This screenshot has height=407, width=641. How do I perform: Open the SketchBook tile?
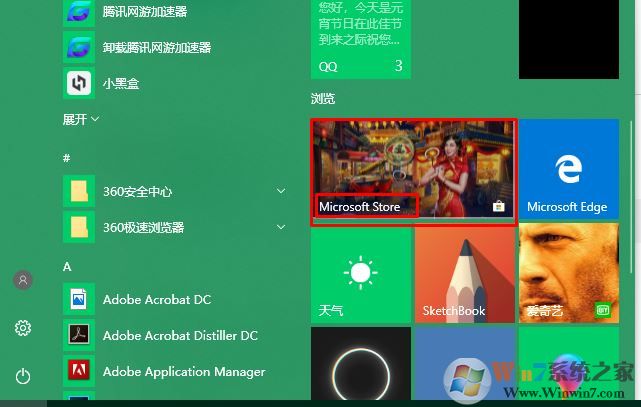(465, 275)
